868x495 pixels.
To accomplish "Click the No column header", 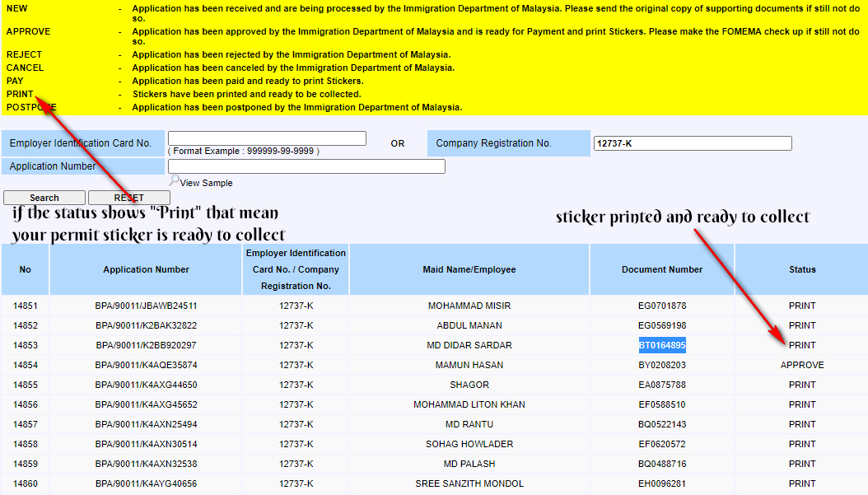I will tap(25, 269).
